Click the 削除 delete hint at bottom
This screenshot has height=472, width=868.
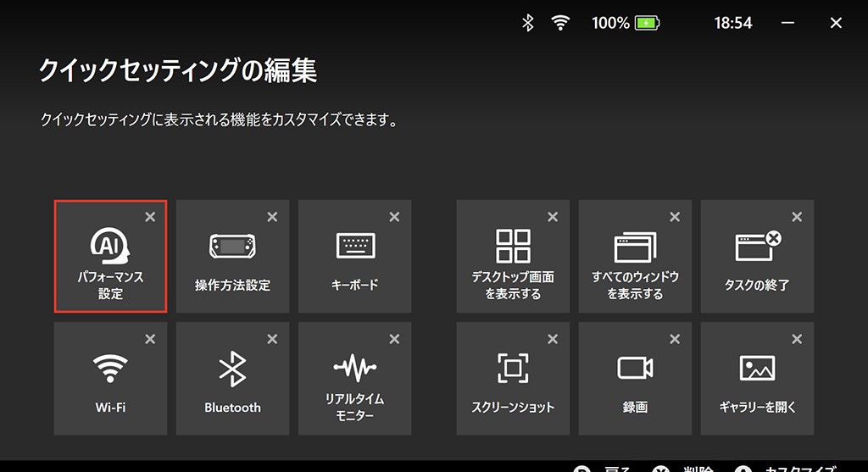(x=698, y=469)
